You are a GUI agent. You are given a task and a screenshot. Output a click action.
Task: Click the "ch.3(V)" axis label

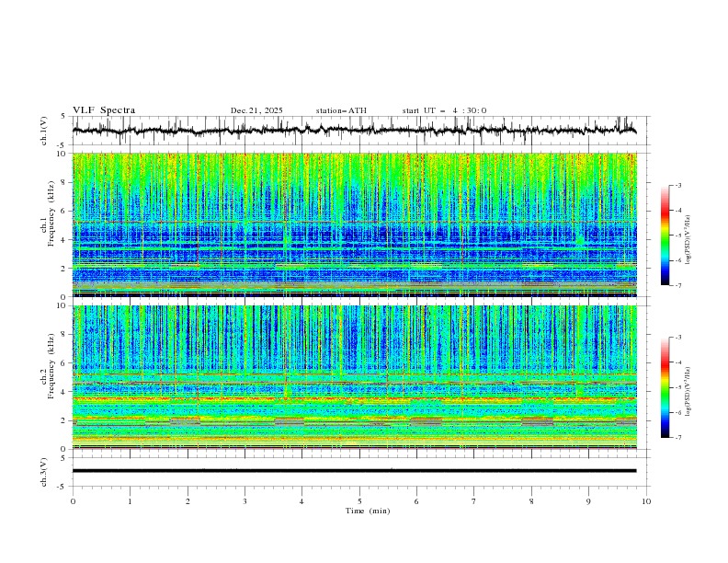(44, 472)
